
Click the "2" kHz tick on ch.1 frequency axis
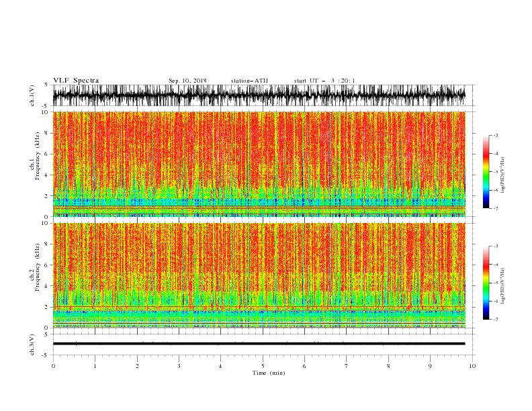pos(46,196)
